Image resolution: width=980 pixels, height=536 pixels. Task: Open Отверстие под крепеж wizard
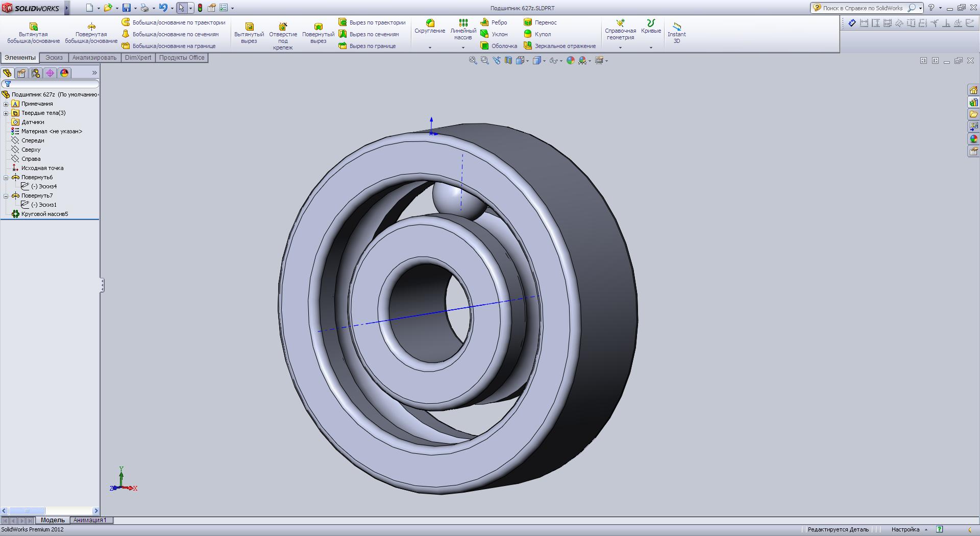point(283,36)
